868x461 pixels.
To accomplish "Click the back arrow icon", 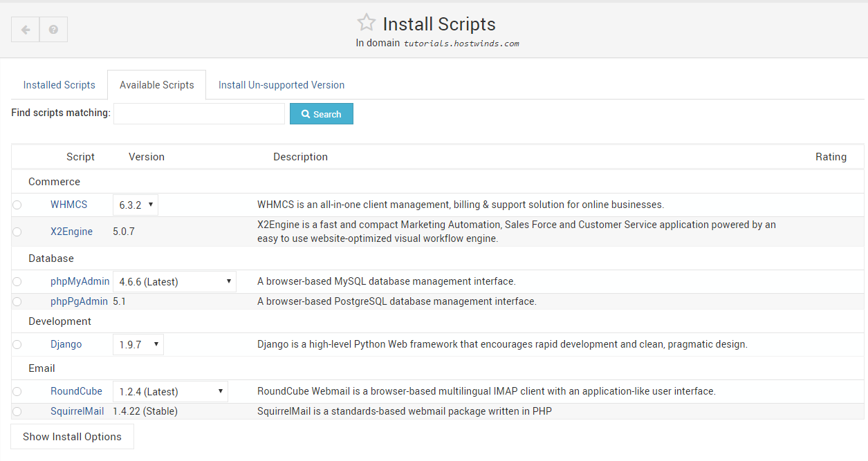I will coord(26,30).
